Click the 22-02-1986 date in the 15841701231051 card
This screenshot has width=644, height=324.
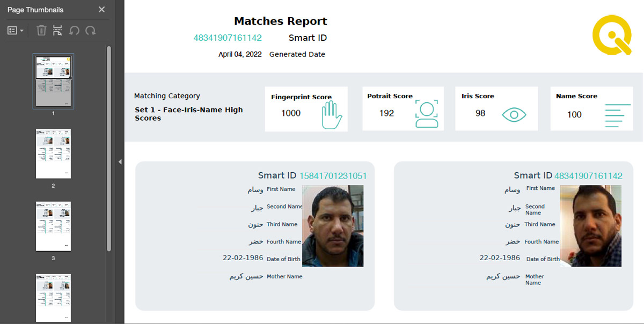[x=243, y=258]
